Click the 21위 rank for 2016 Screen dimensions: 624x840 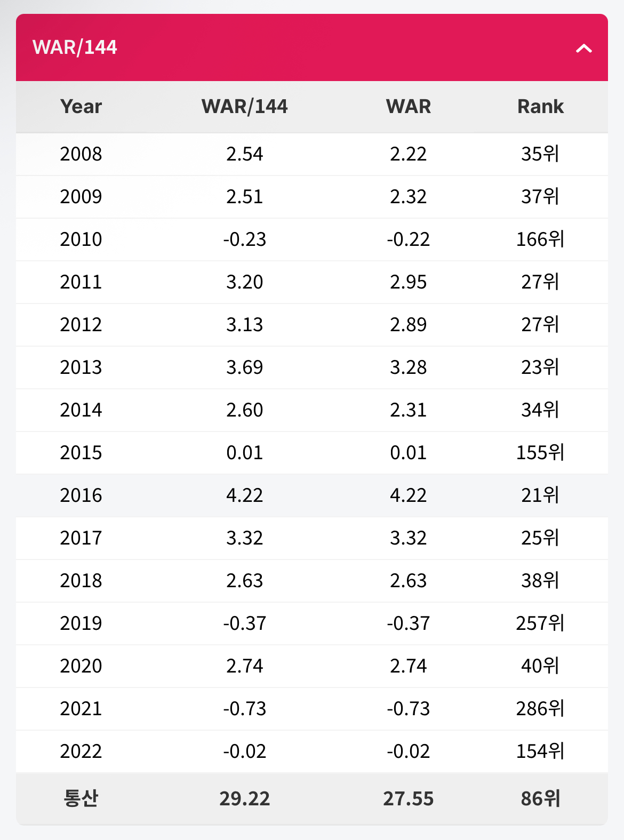click(540, 495)
